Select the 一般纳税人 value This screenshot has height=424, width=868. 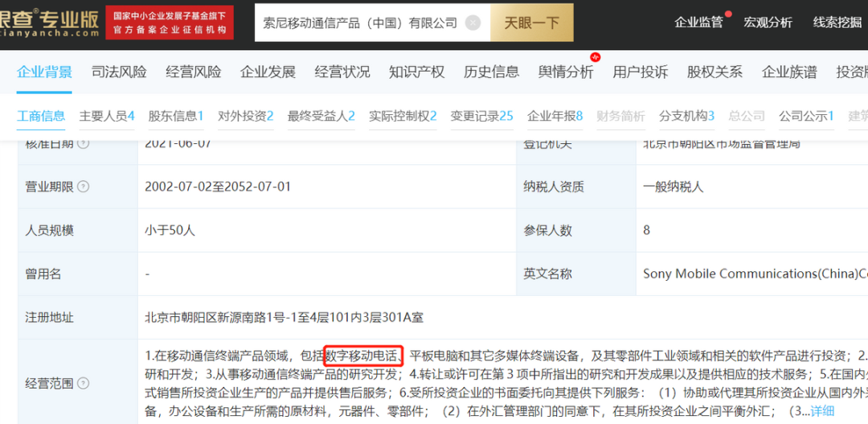(674, 187)
